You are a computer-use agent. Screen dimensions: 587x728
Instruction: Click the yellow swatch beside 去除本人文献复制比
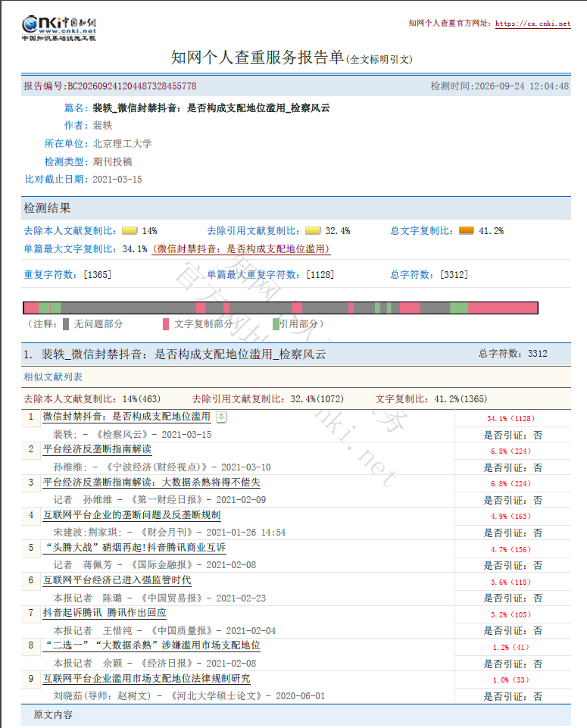(130, 231)
